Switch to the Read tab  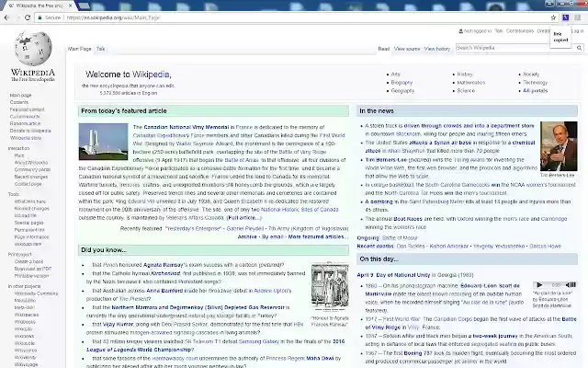(384, 49)
